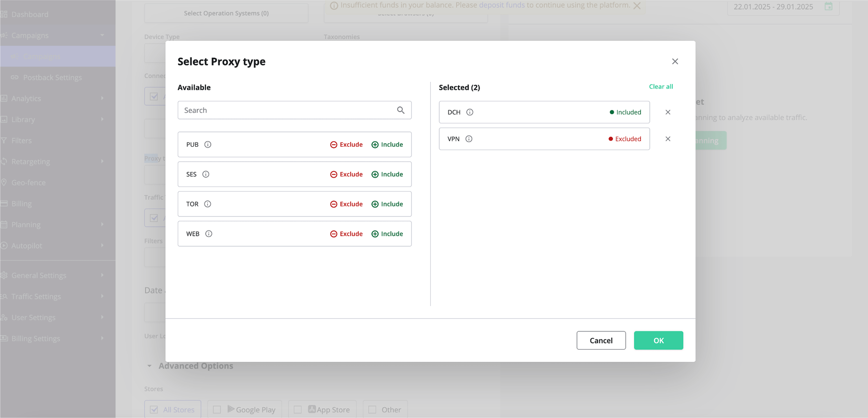Include the SES proxy type
Viewport: 868px width, 418px height.
coord(387,174)
